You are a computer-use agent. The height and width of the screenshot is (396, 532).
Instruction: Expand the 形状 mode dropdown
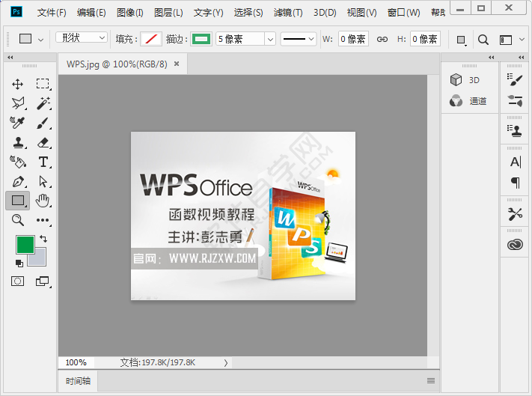tap(82, 37)
